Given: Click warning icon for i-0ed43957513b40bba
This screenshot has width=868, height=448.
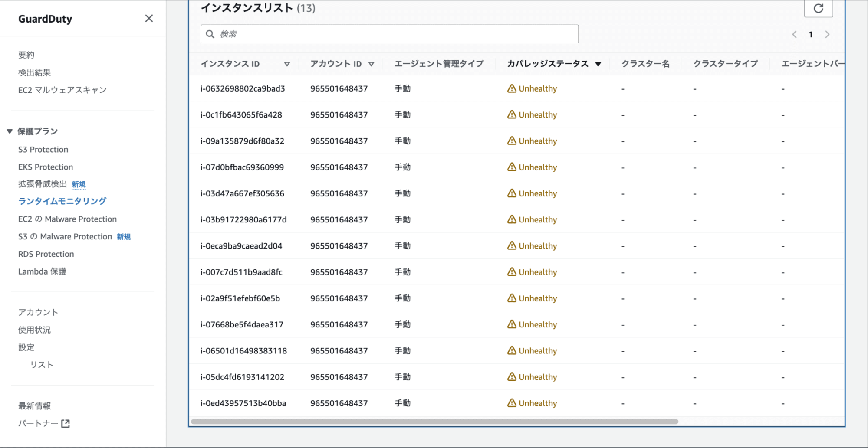Looking at the screenshot, I should [512, 403].
